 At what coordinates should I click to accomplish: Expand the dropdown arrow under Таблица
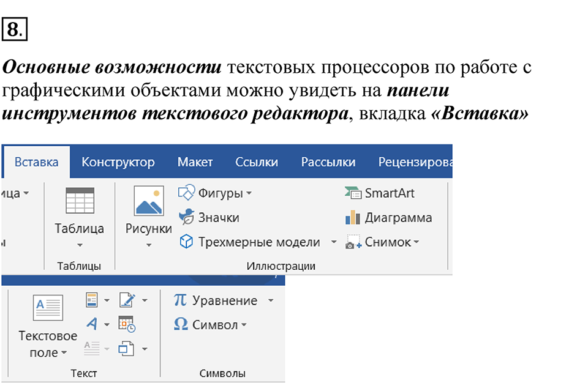pyautogui.click(x=80, y=246)
